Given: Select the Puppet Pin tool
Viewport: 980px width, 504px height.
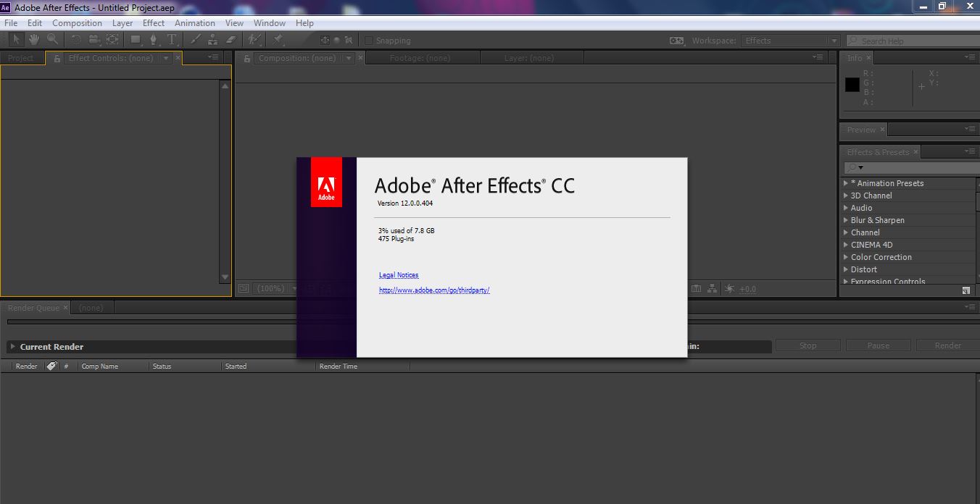Looking at the screenshot, I should (278, 40).
